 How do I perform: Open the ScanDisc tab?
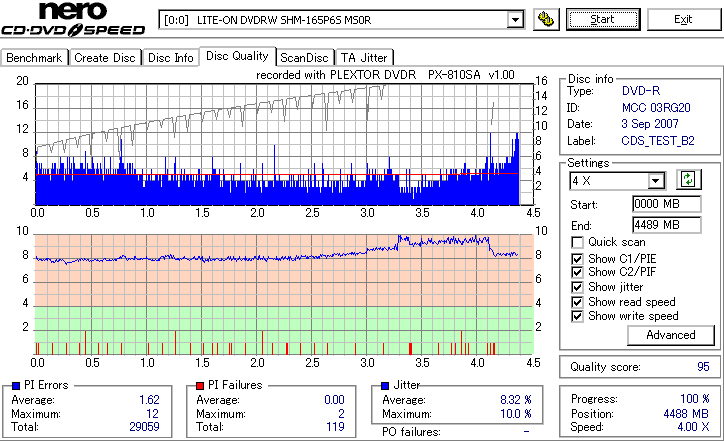click(x=304, y=58)
